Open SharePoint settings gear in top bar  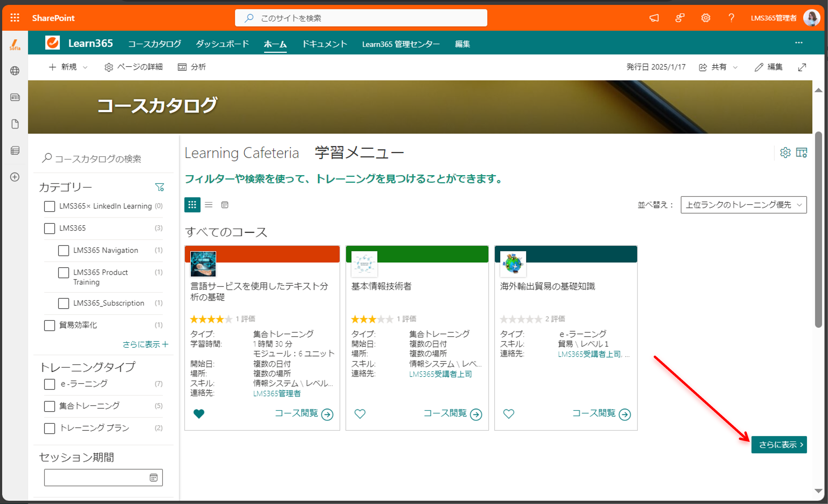coord(706,18)
